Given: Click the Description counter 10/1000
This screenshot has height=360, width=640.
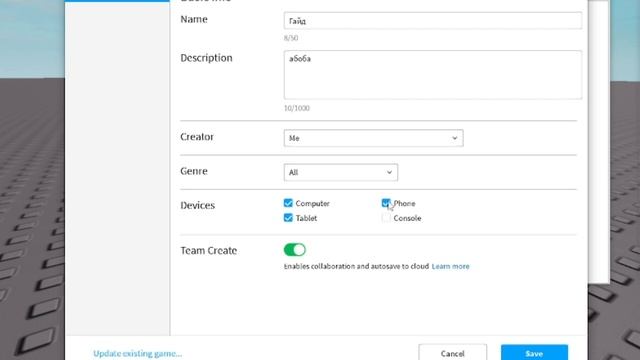Looking at the screenshot, I should click(297, 108).
